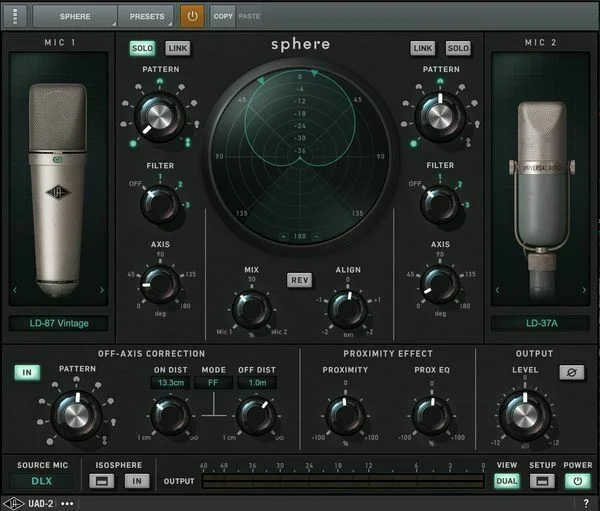Open the SOURCE MIC DLX selector
Viewport: 600px width, 511px height.
[41, 481]
